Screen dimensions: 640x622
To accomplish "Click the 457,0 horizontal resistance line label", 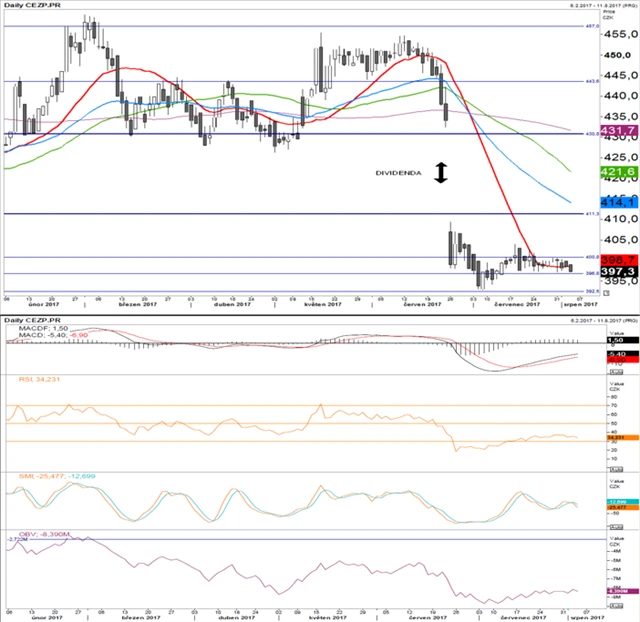I will tap(590, 26).
